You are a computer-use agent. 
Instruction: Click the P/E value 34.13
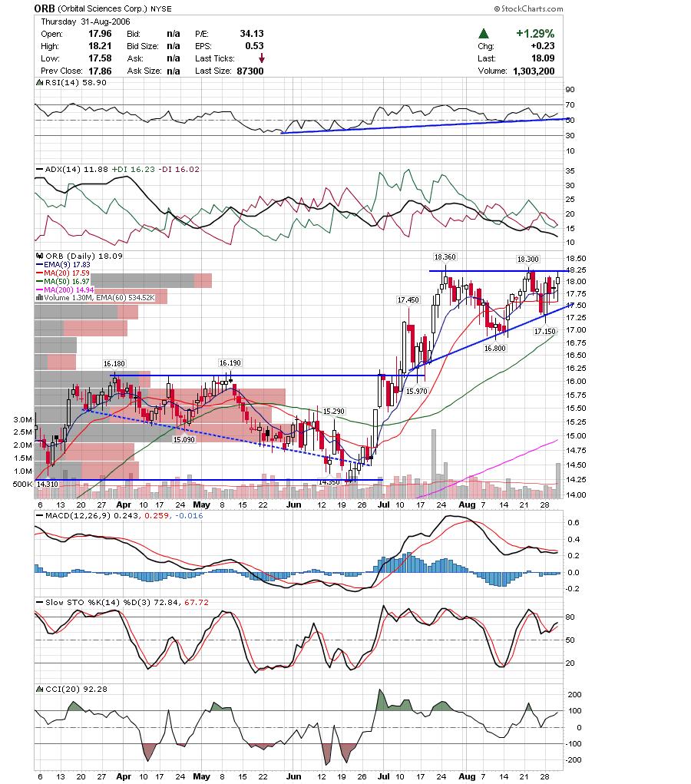click(252, 34)
